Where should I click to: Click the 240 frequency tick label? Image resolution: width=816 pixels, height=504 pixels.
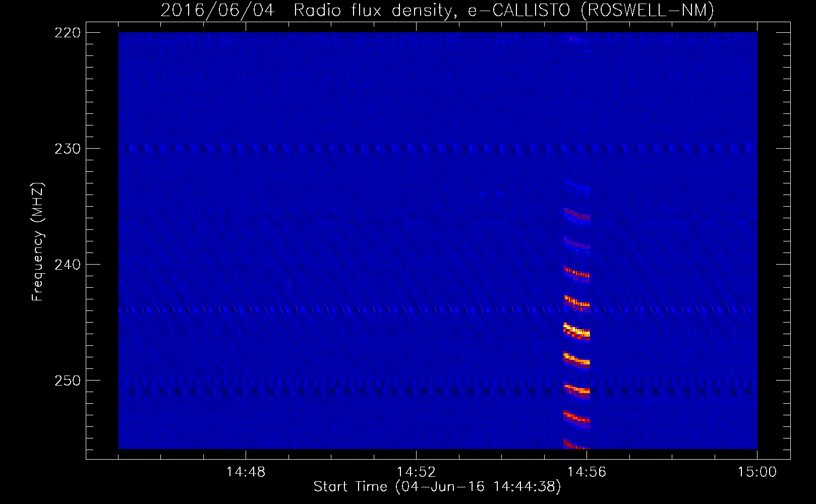point(67,265)
